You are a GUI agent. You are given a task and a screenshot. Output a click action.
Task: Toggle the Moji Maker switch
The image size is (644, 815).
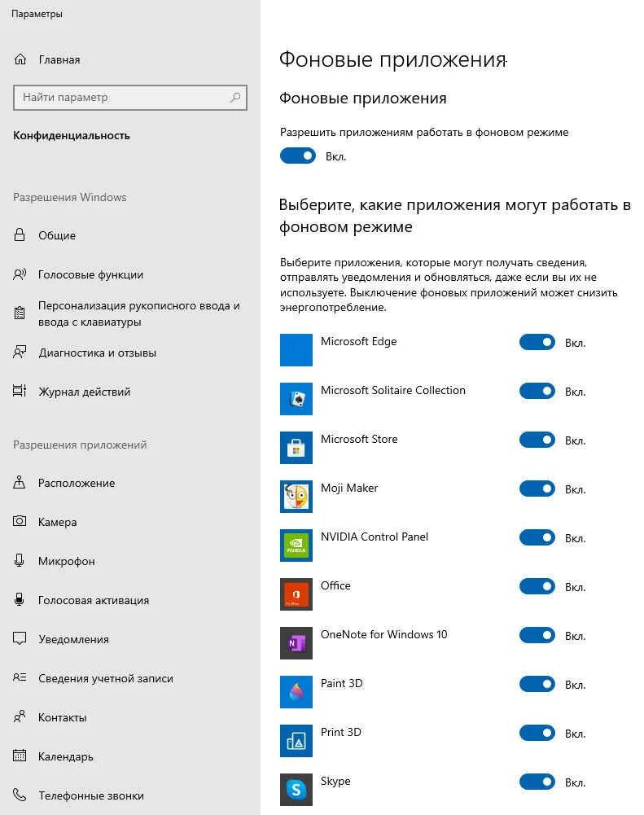pos(537,489)
